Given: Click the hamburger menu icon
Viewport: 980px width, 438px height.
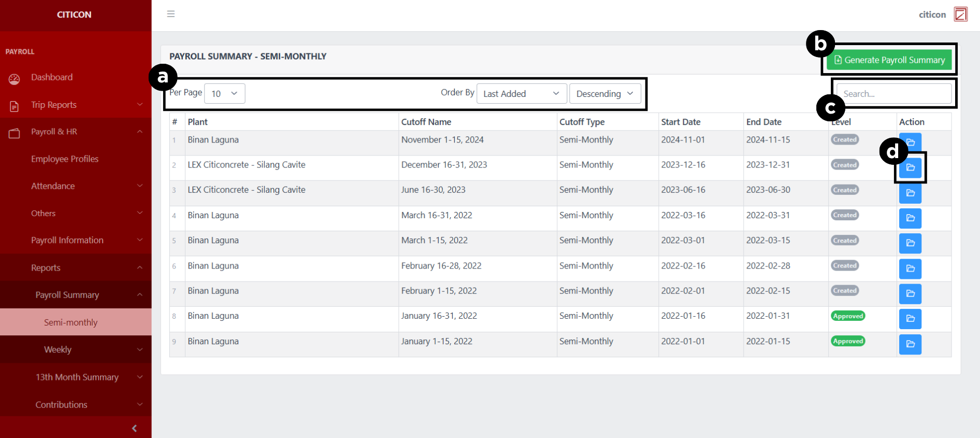Looking at the screenshot, I should click(x=170, y=14).
